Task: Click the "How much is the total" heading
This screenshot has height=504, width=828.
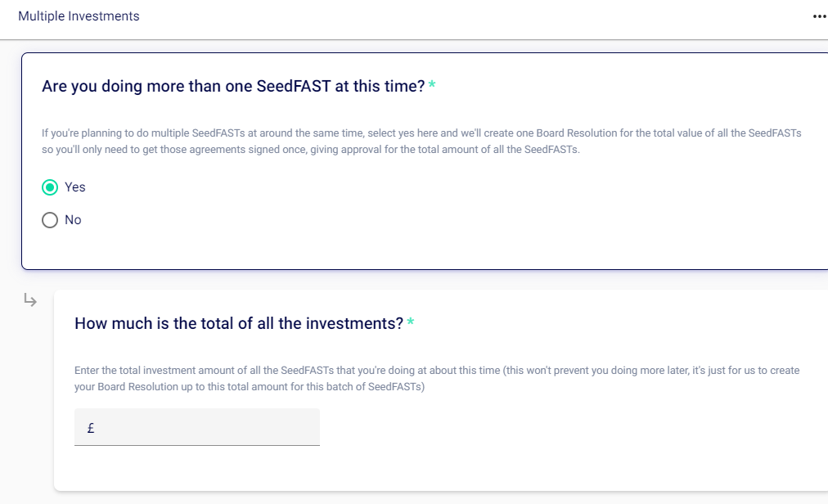Action: click(239, 323)
